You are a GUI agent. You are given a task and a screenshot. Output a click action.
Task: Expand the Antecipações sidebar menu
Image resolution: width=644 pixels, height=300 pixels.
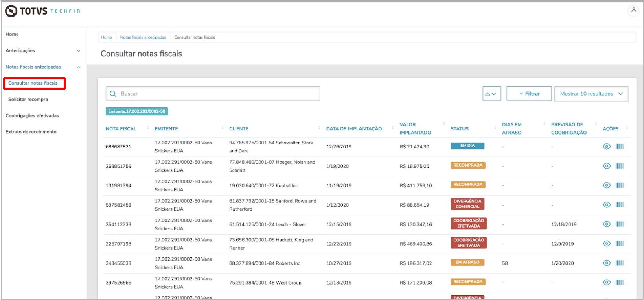pyautogui.click(x=43, y=50)
